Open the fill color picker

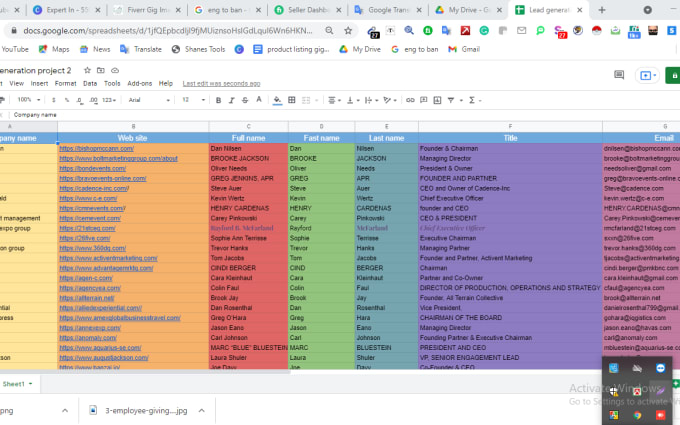(x=277, y=100)
